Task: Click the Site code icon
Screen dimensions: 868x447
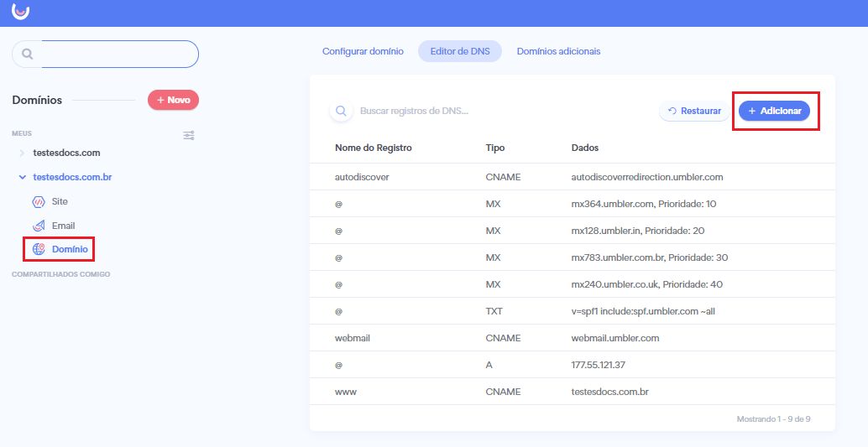Action: pyautogui.click(x=39, y=202)
